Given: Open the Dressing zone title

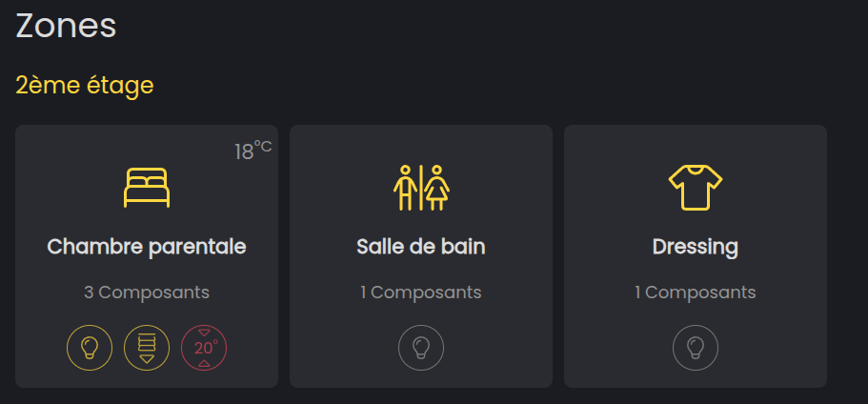Looking at the screenshot, I should tap(696, 247).
